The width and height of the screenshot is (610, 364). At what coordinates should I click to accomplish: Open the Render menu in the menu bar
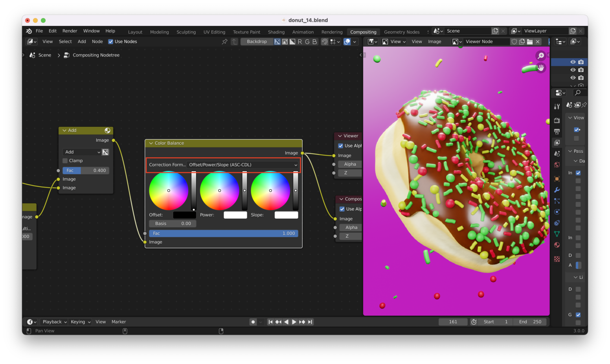pyautogui.click(x=70, y=31)
